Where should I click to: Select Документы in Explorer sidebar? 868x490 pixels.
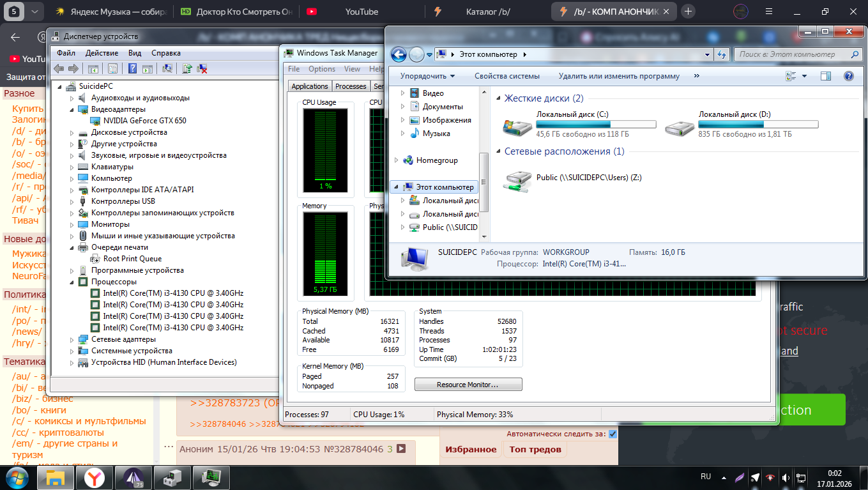443,107
